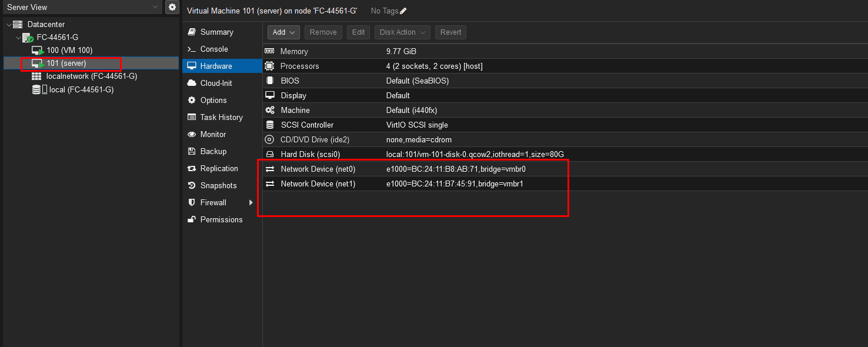Screen dimensions: 868x347
Task: Click the Hard Disk drive icon
Action: pyautogui.click(x=270, y=155)
